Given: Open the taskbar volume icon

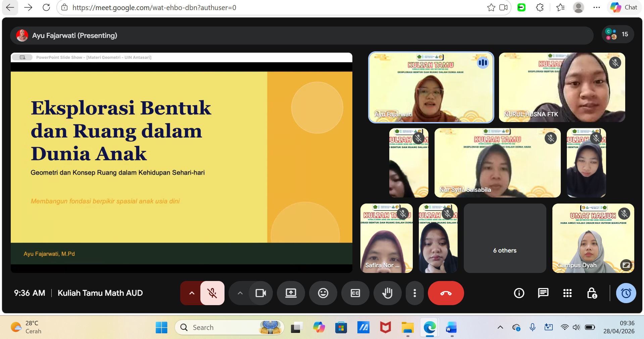Looking at the screenshot, I should (576, 327).
